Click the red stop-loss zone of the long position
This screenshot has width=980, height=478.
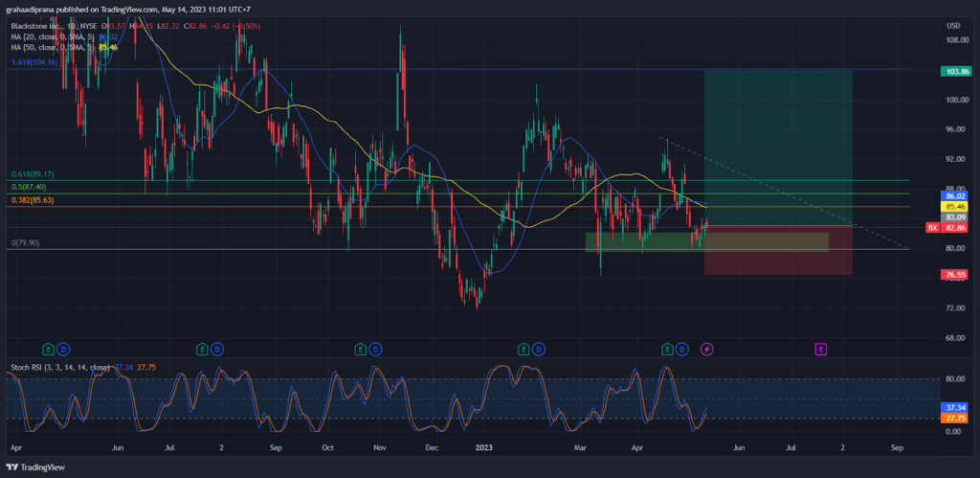click(778, 250)
